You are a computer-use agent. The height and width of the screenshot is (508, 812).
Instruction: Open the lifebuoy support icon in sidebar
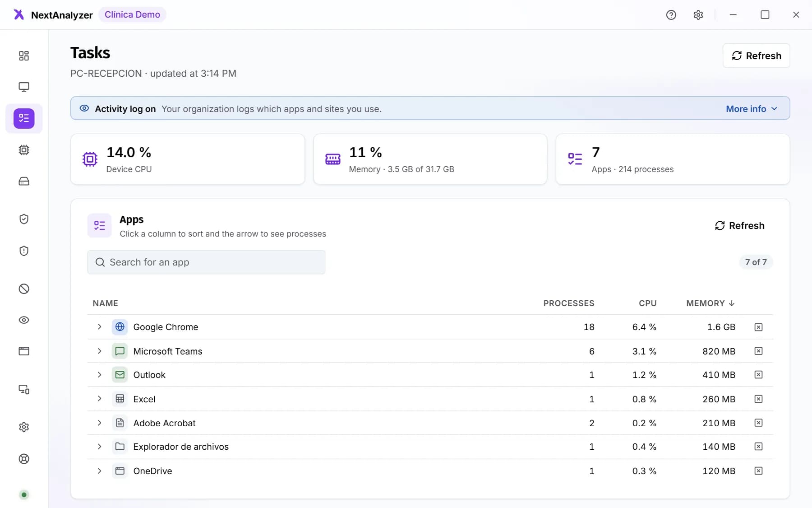tap(24, 459)
